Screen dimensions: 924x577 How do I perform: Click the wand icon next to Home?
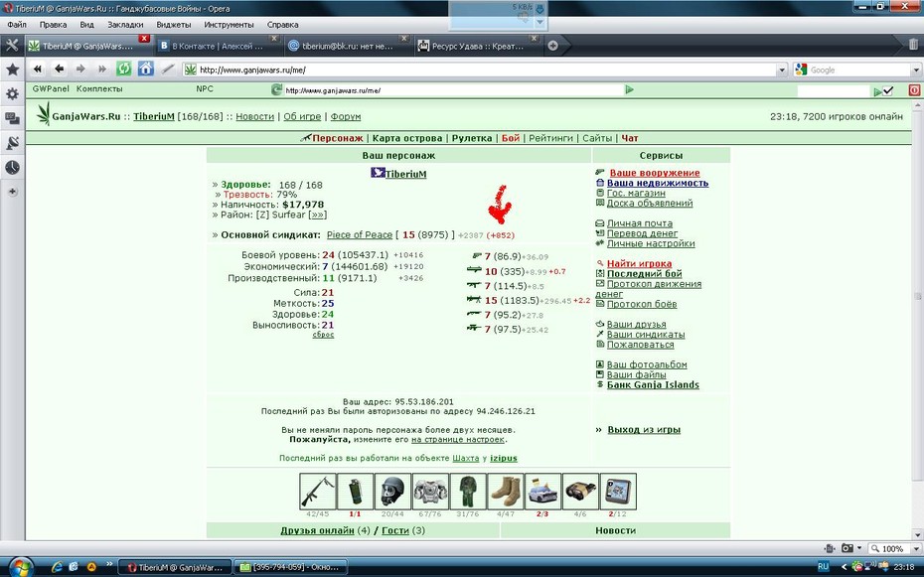click(168, 69)
